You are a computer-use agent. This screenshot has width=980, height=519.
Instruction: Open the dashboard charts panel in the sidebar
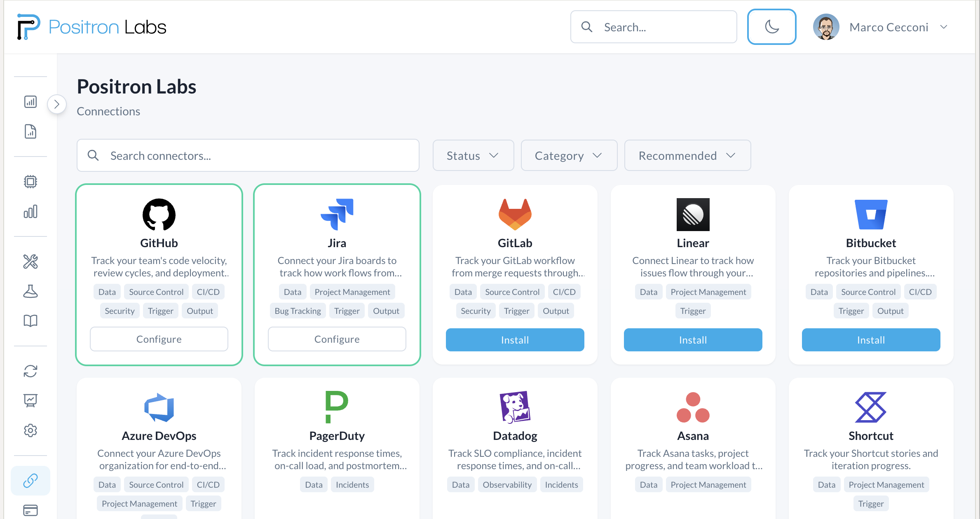coord(30,102)
